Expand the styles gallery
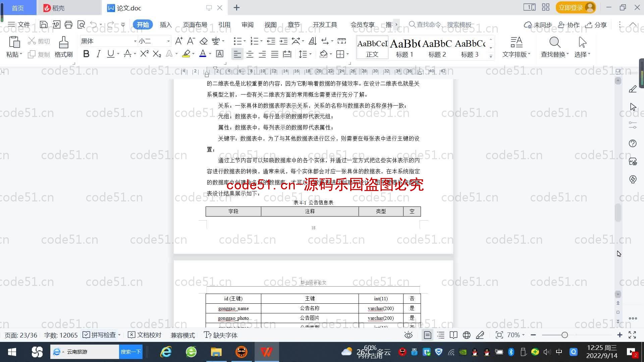The height and width of the screenshot is (362, 644). [491, 56]
